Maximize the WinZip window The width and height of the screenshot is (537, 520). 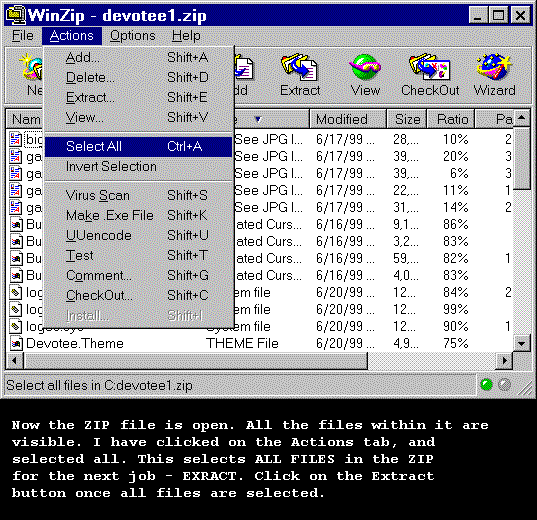coord(498,16)
